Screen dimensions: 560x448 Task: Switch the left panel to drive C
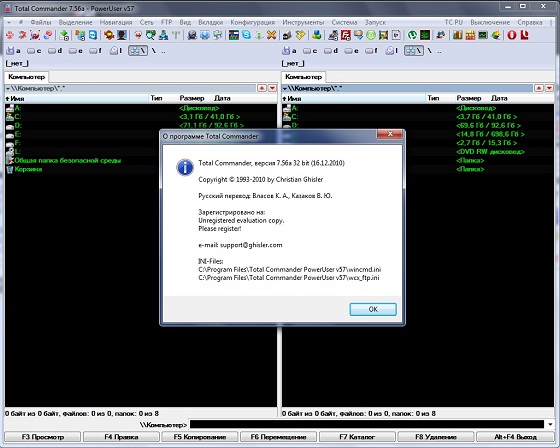[34, 51]
